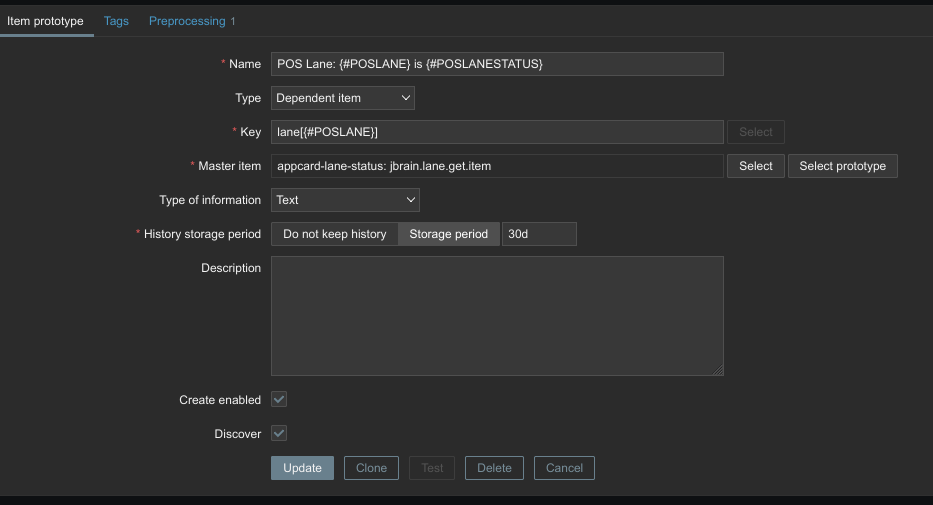This screenshot has width=933, height=505.
Task: Switch to the Tags tab
Action: [116, 21]
